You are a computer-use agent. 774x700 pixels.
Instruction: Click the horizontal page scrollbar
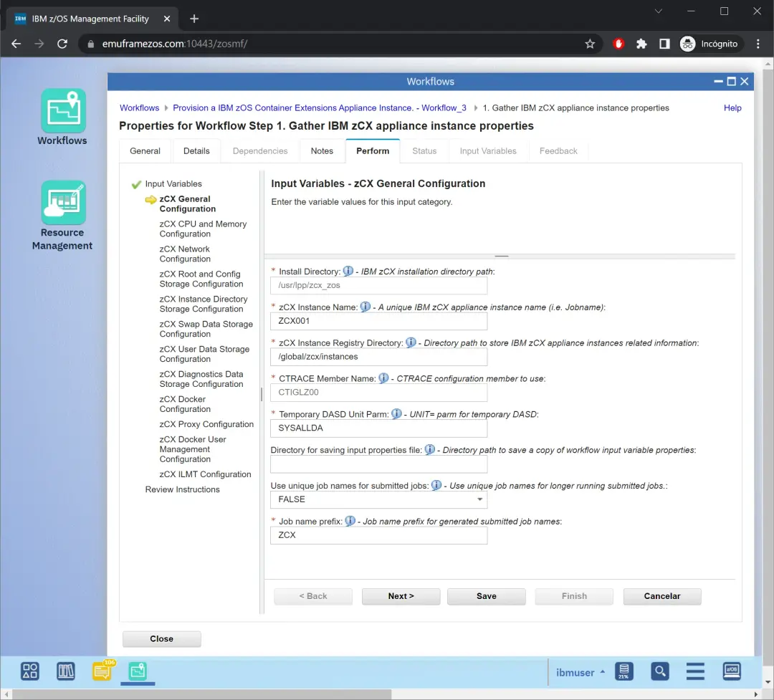coord(201,694)
